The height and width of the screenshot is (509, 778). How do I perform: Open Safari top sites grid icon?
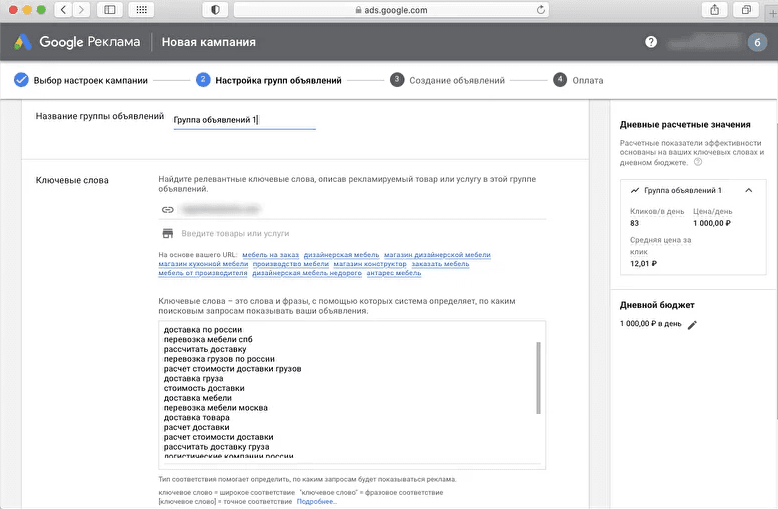(141, 10)
